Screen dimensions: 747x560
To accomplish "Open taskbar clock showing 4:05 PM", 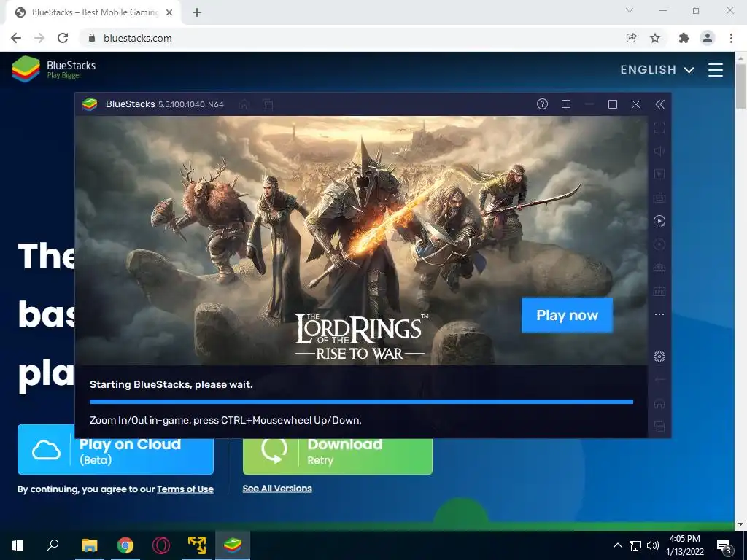I will [684, 545].
